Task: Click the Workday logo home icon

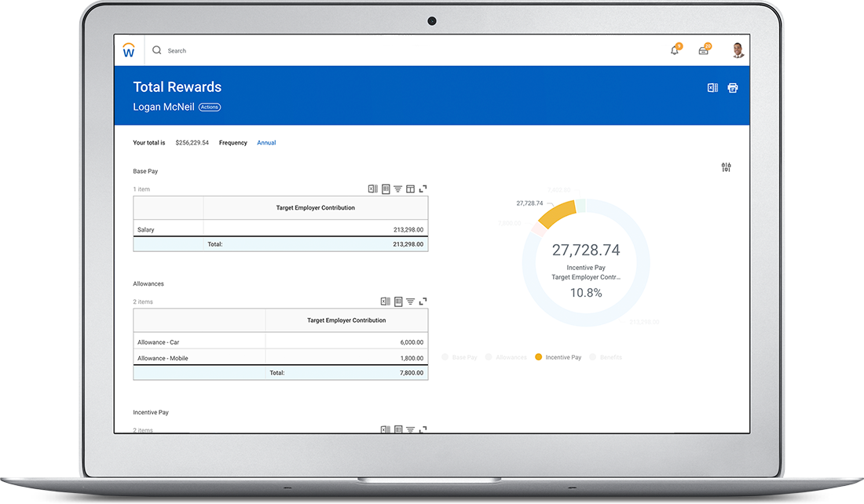Action: click(x=129, y=51)
